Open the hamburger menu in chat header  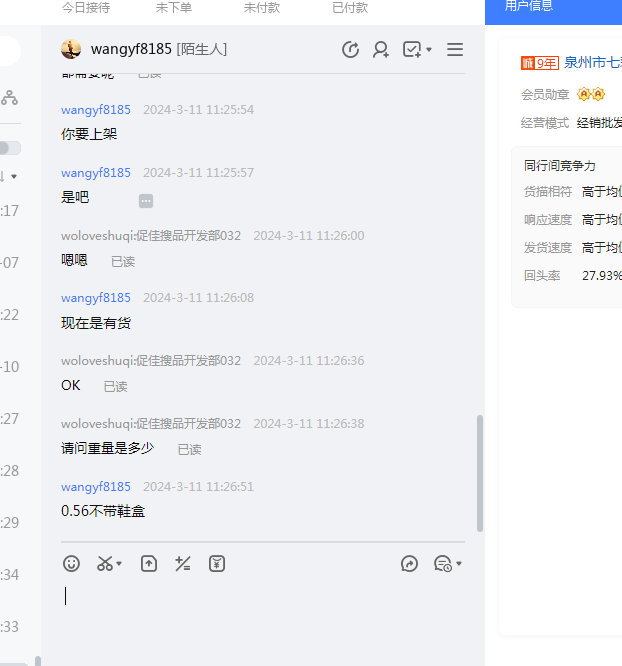click(x=455, y=49)
